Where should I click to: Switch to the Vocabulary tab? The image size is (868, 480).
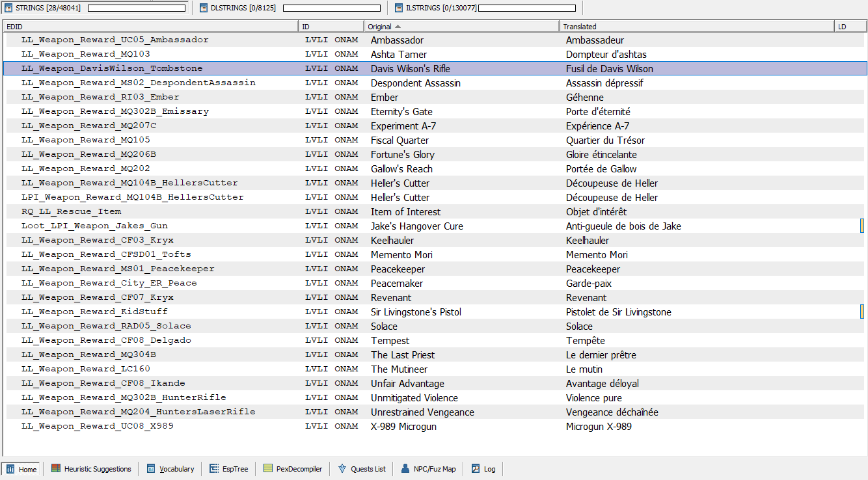[x=170, y=469]
